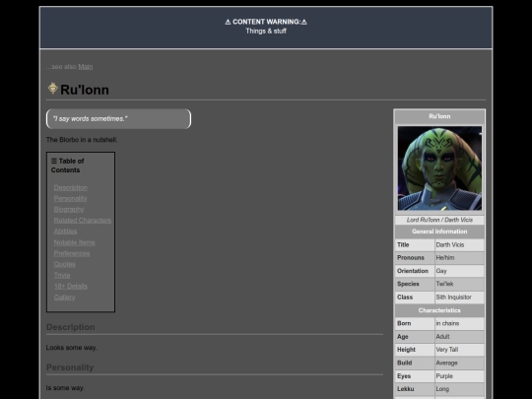This screenshot has width=532, height=399.
Task: Open the Main page link
Action: pos(86,67)
